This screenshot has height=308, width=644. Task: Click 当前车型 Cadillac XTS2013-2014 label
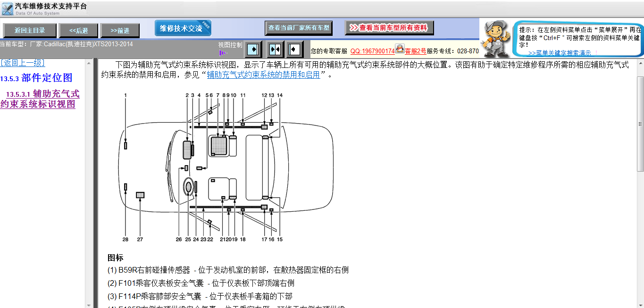coord(67,44)
